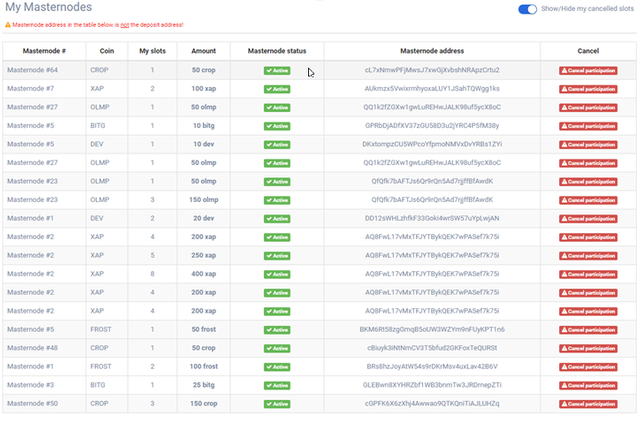Cancel participation in Masternode #3 BITG
Viewport: 640px width, 421px height.
(588, 385)
